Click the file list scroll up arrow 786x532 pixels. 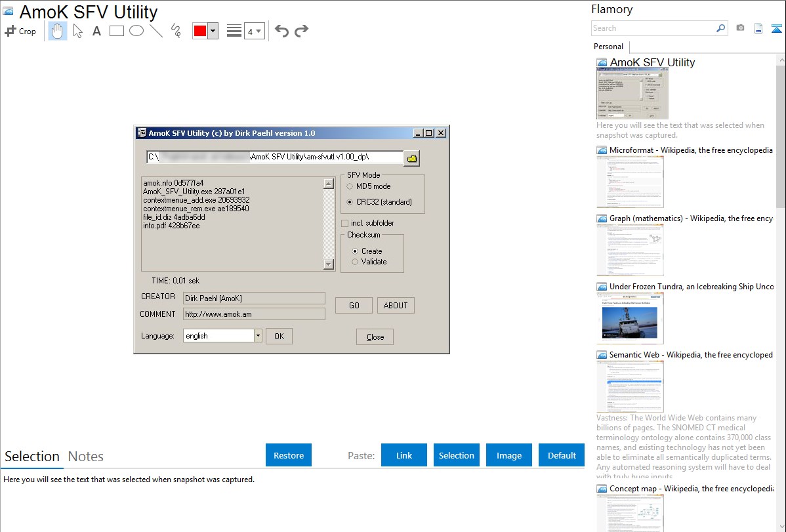click(329, 184)
